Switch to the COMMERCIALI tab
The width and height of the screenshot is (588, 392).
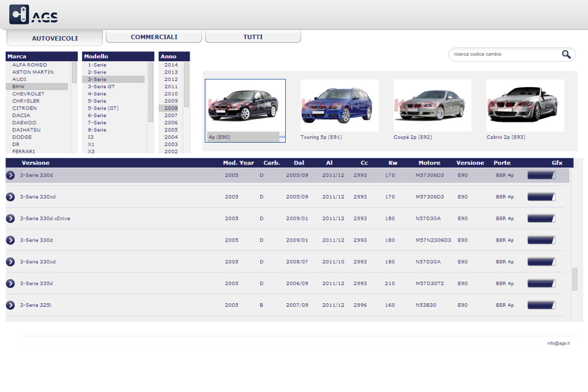pyautogui.click(x=154, y=37)
